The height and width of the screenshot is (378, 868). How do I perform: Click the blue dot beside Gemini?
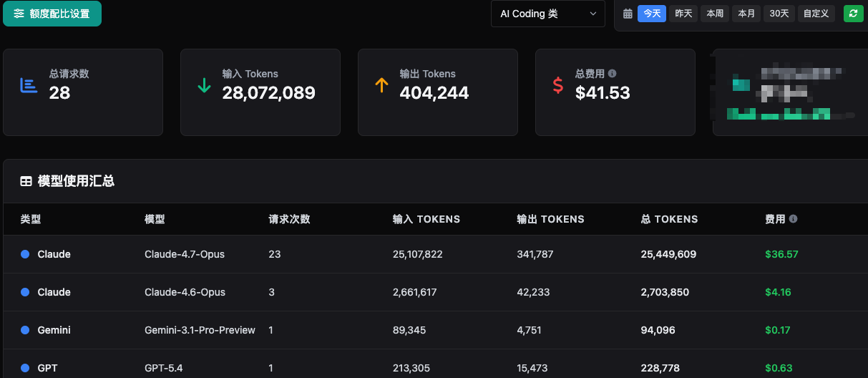25,330
